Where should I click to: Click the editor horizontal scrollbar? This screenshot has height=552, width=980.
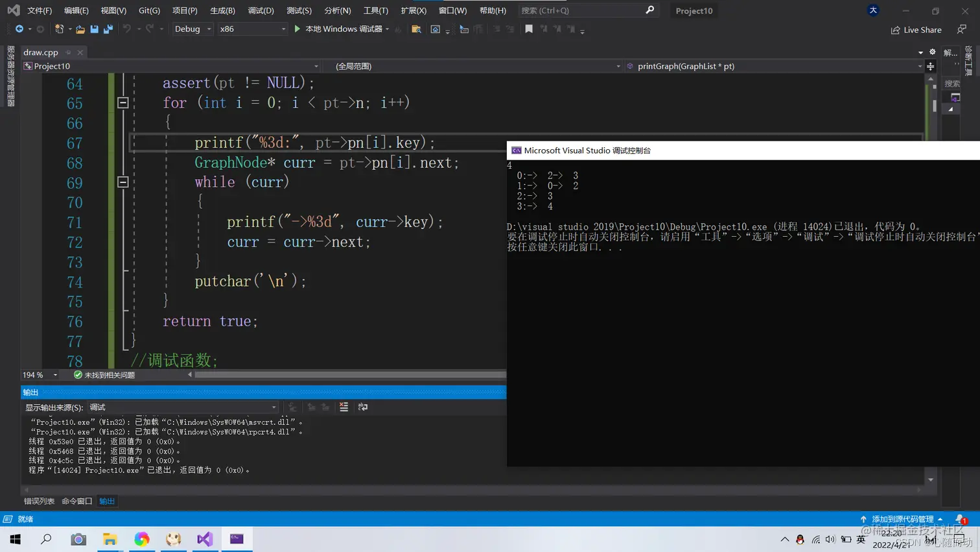click(x=350, y=375)
